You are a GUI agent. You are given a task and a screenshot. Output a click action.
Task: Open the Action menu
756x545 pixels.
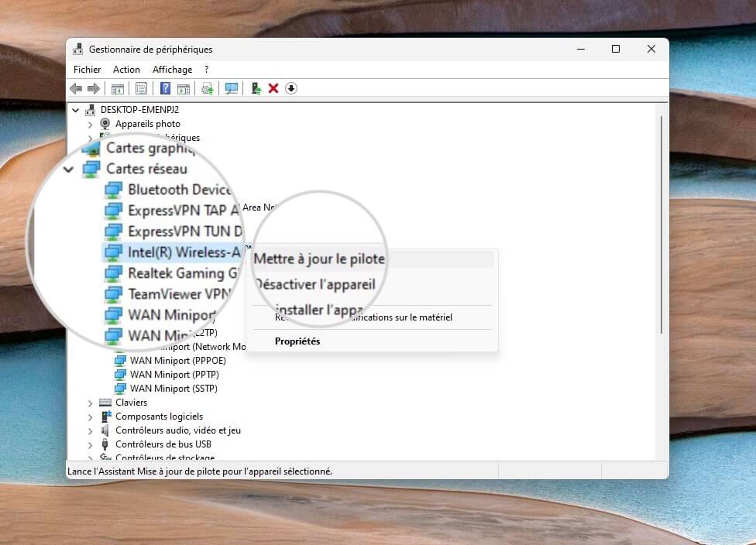(x=126, y=70)
